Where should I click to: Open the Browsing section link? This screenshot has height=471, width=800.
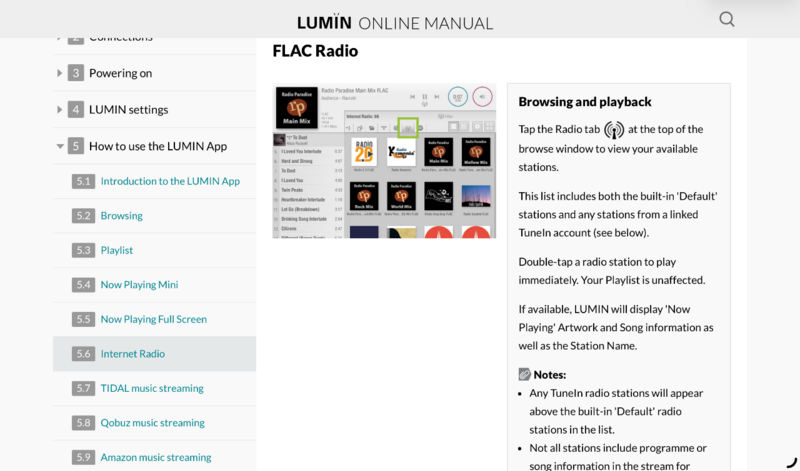tap(121, 216)
